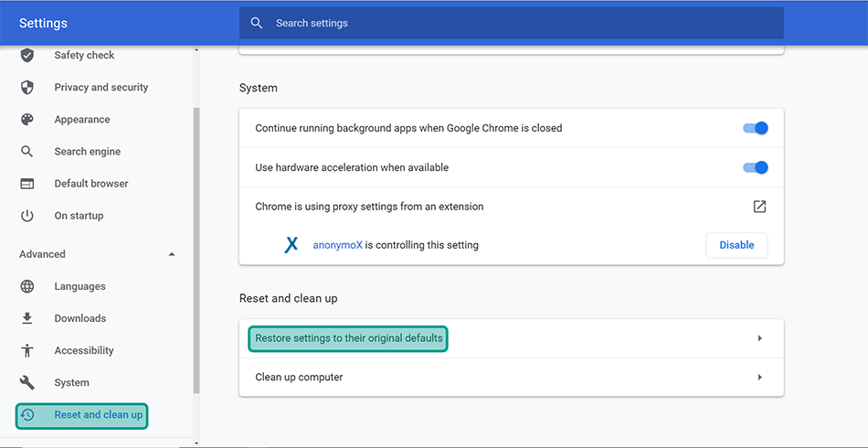This screenshot has height=448, width=868.
Task: Click the Advanced section label
Action: point(42,254)
